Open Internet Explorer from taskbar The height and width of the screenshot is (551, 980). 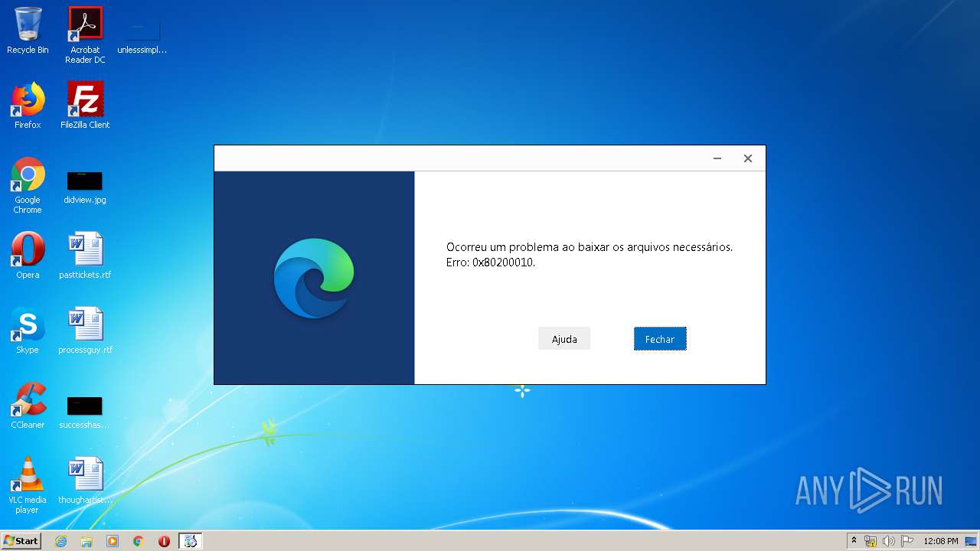[x=60, y=541]
